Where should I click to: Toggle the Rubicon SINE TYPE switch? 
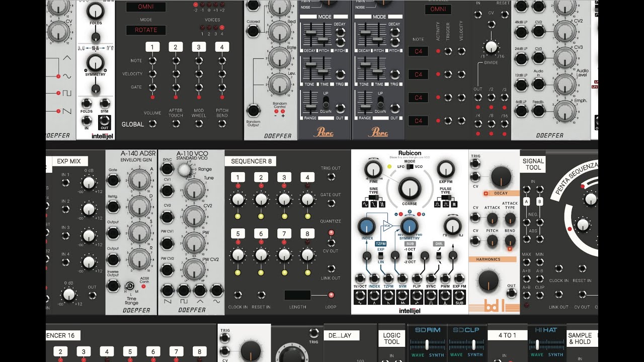click(373, 197)
